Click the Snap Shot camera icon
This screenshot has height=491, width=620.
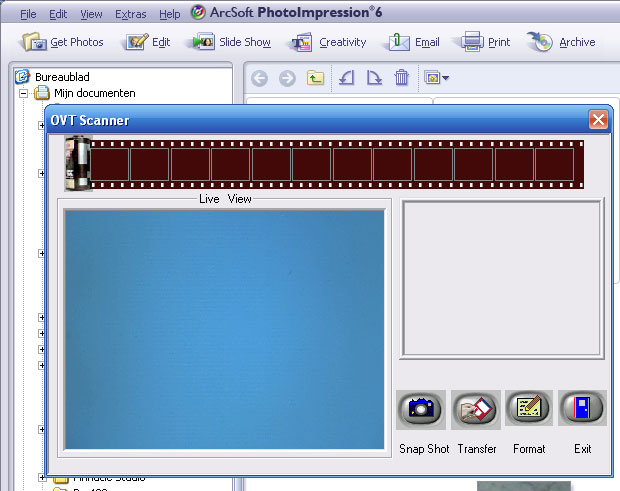pos(421,409)
